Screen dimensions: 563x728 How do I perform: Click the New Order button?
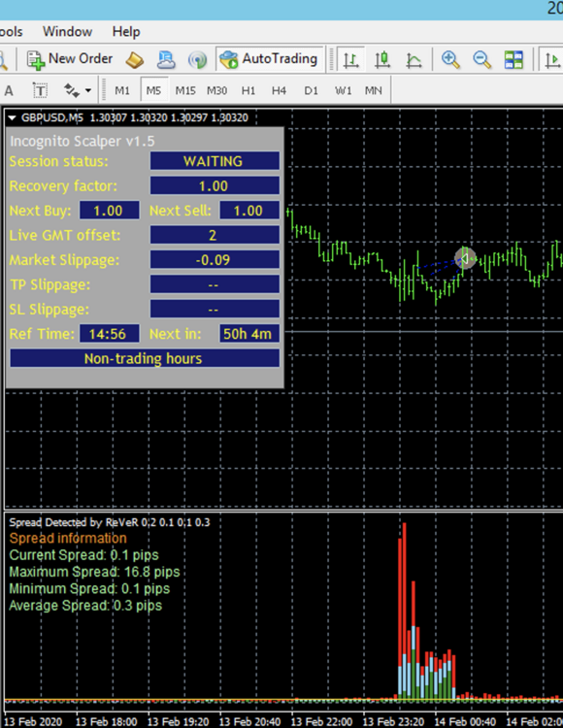coord(70,59)
